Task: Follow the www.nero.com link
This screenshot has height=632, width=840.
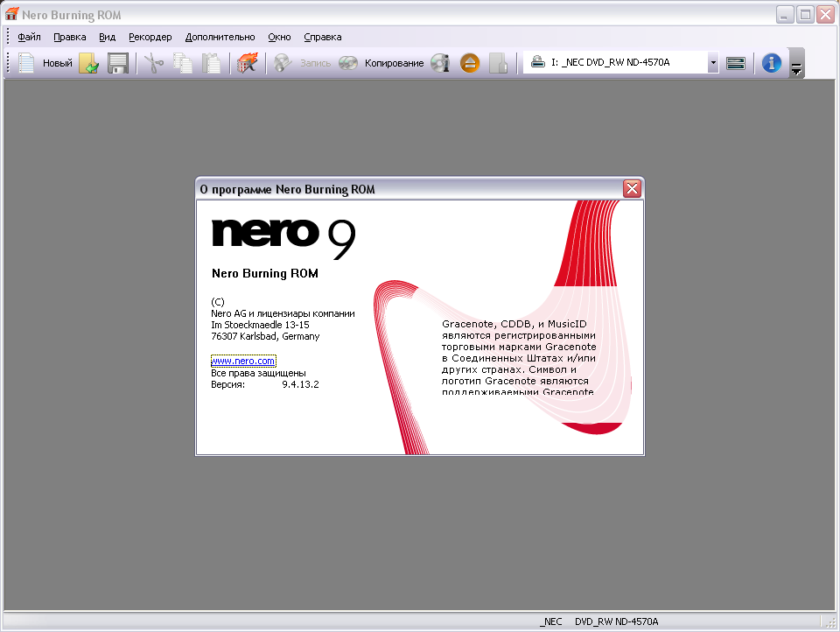Action: point(243,361)
